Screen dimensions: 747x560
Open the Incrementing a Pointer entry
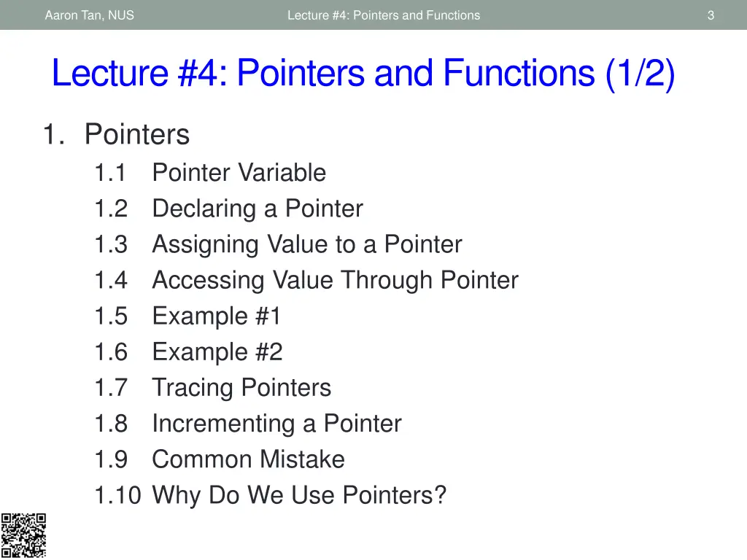tap(276, 424)
